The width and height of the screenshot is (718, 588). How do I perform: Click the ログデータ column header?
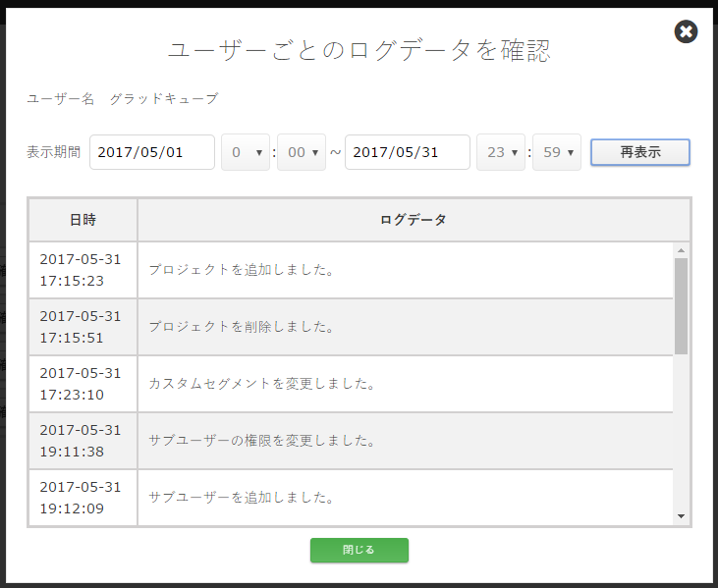click(414, 220)
